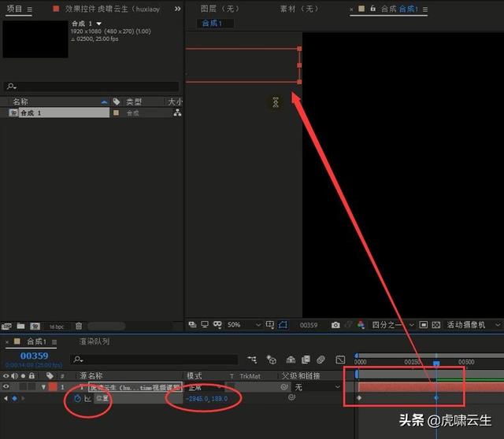Open the composition mini-flowchart icon
The height and width of the screenshot is (439, 504).
252,360
